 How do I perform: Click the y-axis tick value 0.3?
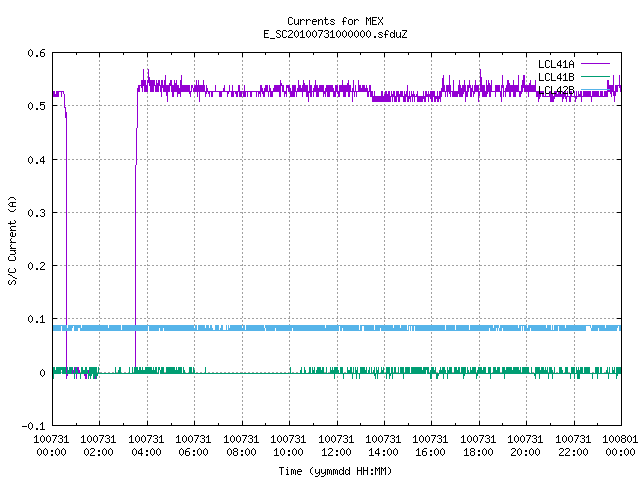(36, 213)
